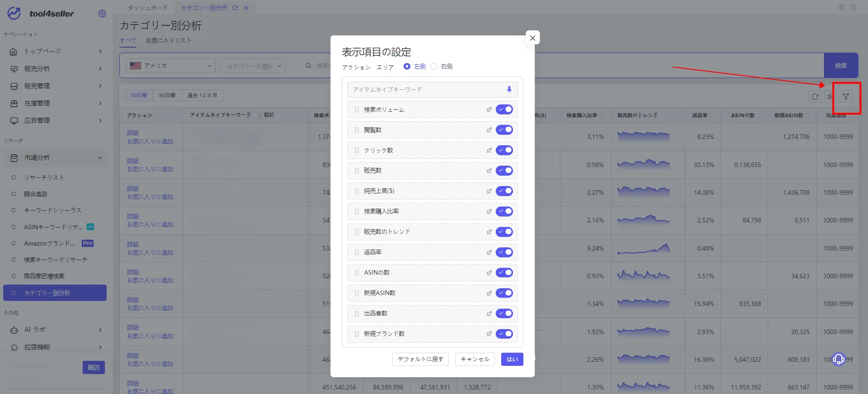Click the trash icon at top right
The width and height of the screenshot is (868, 394).
[842, 7]
